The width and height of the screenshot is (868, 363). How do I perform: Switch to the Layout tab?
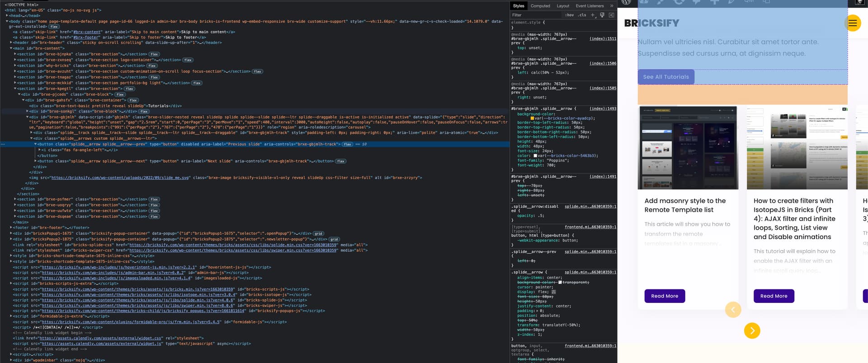point(563,6)
